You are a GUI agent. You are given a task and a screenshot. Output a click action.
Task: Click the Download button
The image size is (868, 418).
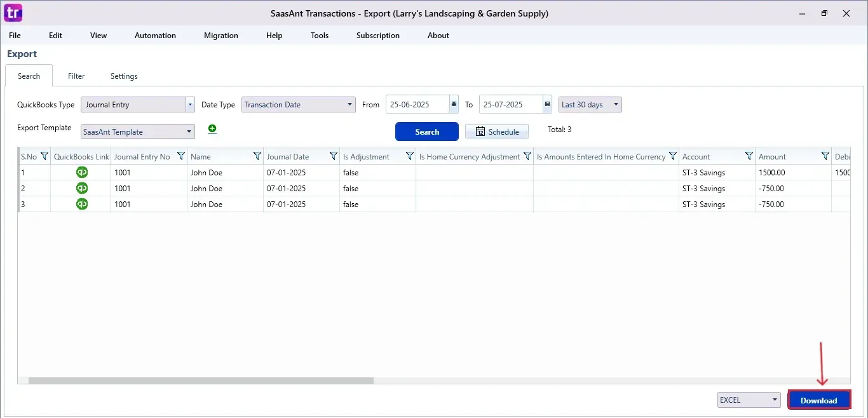819,400
